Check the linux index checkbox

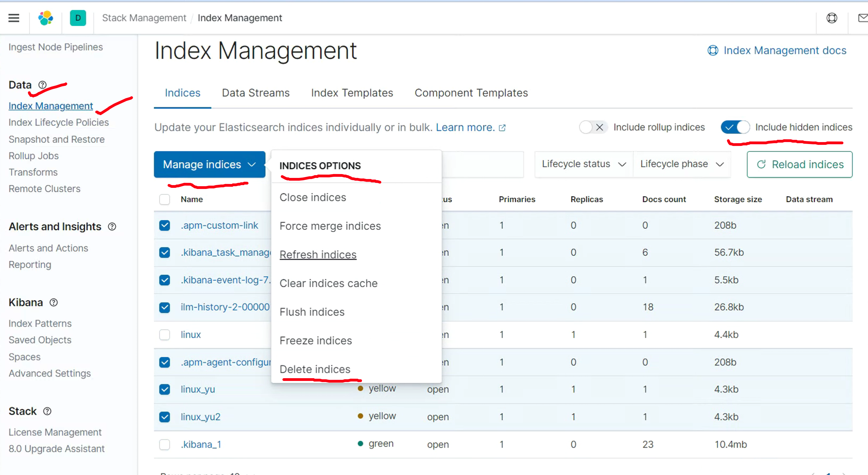[165, 335]
